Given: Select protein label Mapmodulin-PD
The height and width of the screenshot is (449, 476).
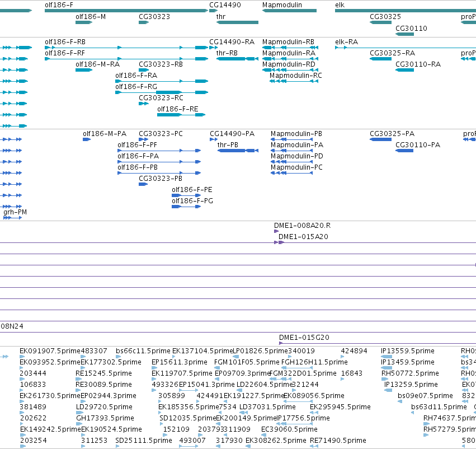Looking at the screenshot, I should click(297, 156).
